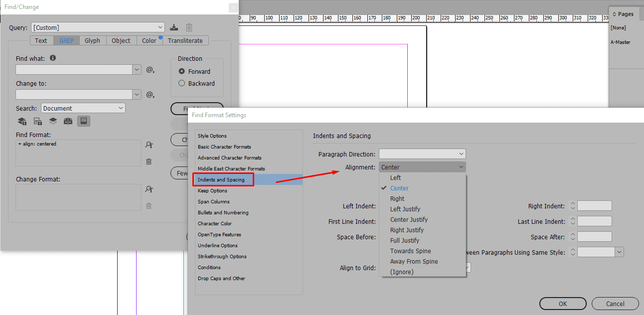Image resolution: width=644 pixels, height=315 pixels.
Task: Switch to the Object tab
Action: point(121,41)
